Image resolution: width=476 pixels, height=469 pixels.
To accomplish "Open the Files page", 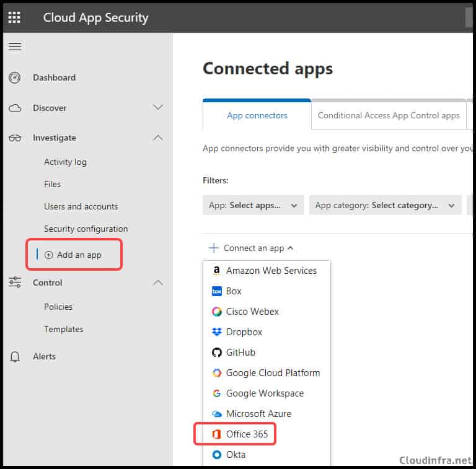I will (x=52, y=184).
